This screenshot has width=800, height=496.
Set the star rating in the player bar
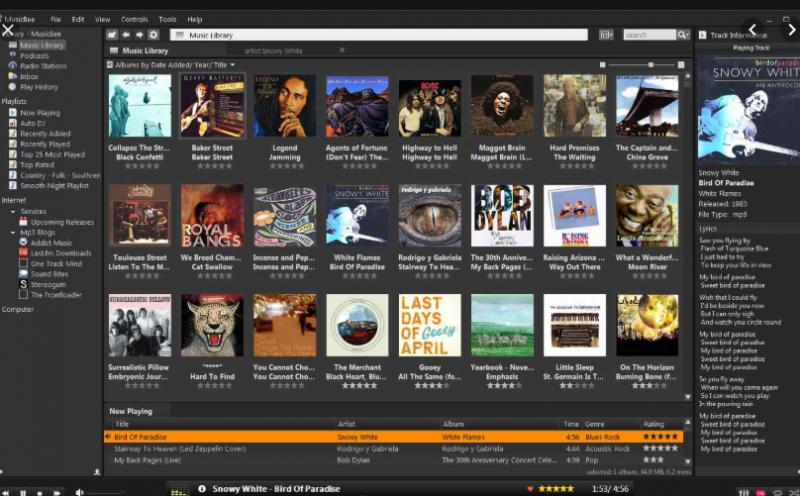tap(556, 489)
